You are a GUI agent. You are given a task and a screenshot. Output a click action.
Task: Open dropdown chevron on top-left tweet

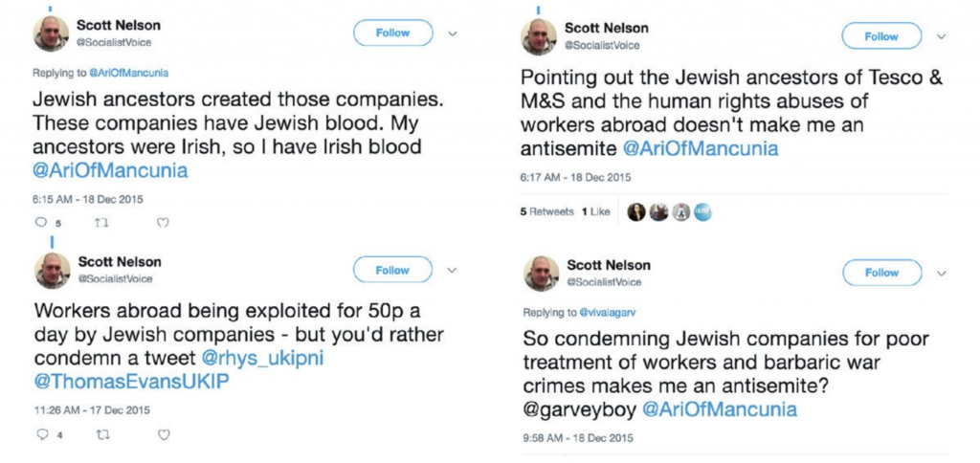pyautogui.click(x=453, y=33)
